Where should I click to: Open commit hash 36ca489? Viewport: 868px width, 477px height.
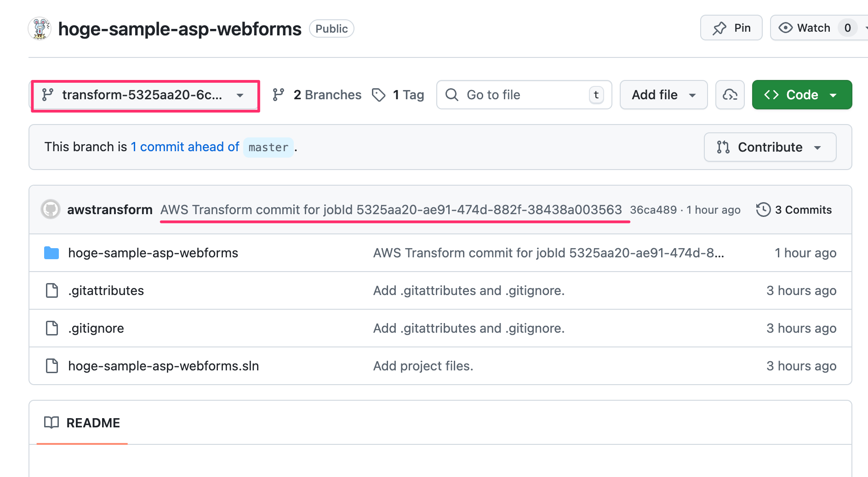pyautogui.click(x=653, y=210)
